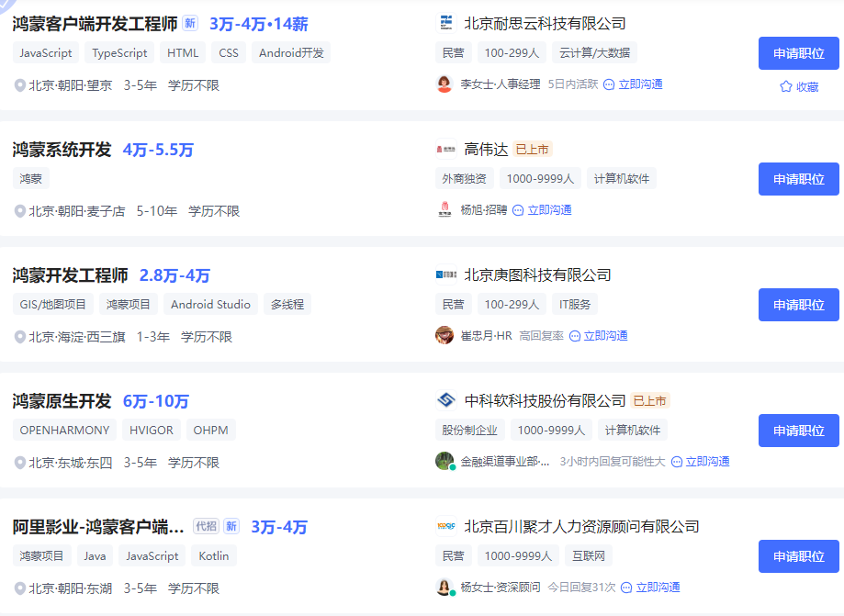Click location pin for 北京·朝阳·望京
The height and width of the screenshot is (616, 844).
click(20, 85)
